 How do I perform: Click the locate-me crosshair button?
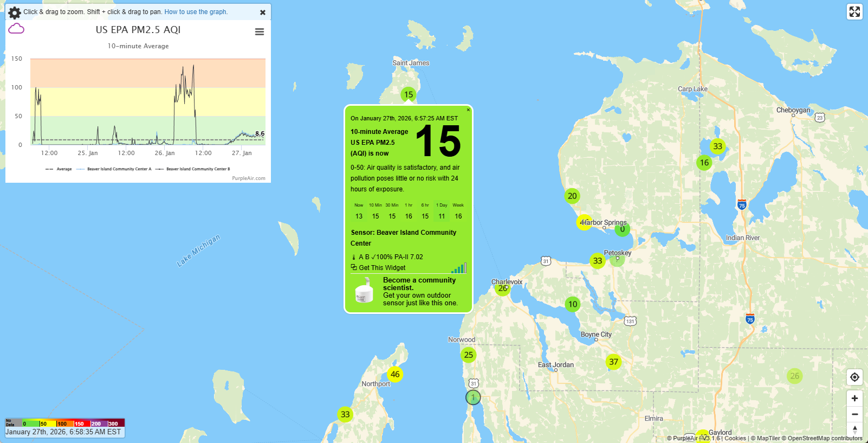pyautogui.click(x=854, y=377)
